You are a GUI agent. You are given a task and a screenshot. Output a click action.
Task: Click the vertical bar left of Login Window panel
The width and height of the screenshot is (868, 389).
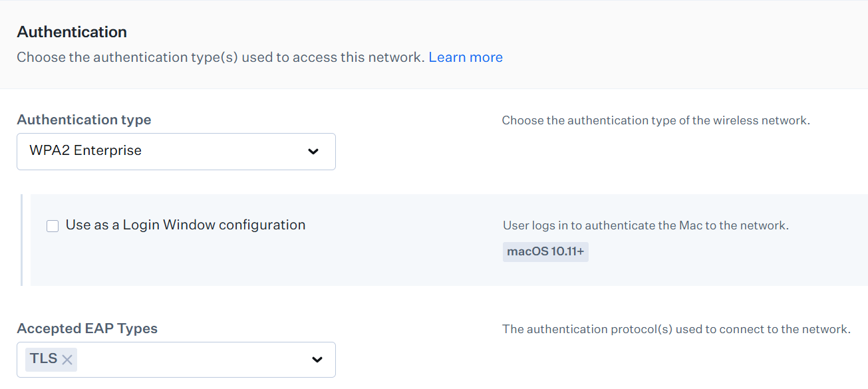(22, 240)
